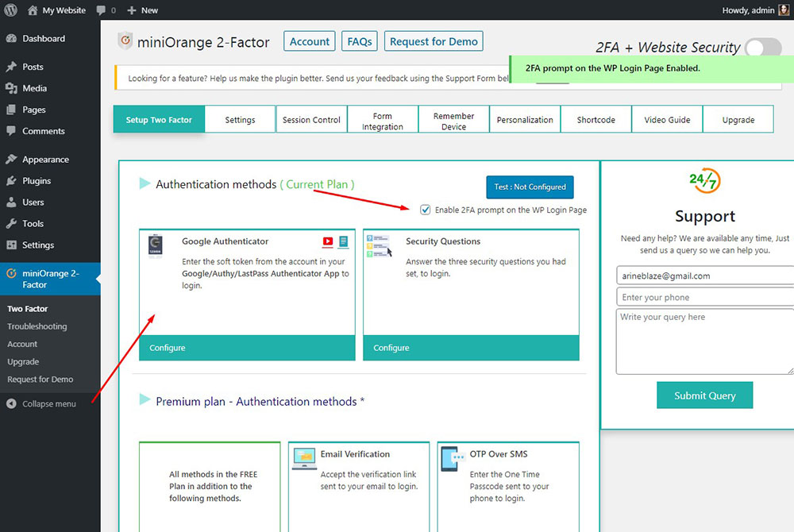Open the Personalization tab
Image resolution: width=794 pixels, height=532 pixels.
tap(525, 119)
